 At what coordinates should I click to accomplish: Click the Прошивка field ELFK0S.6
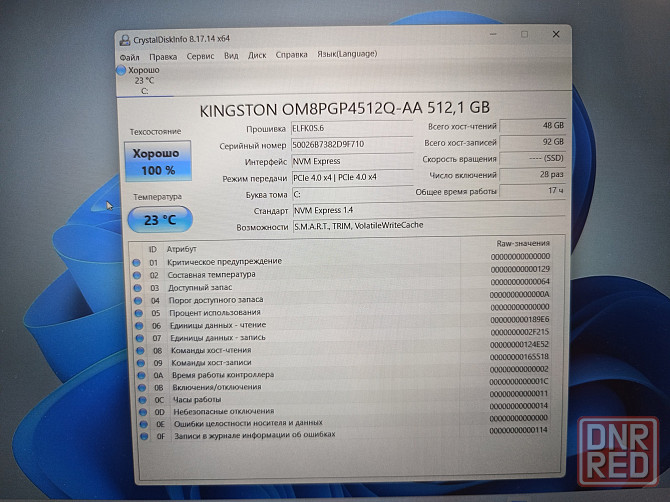(x=352, y=128)
